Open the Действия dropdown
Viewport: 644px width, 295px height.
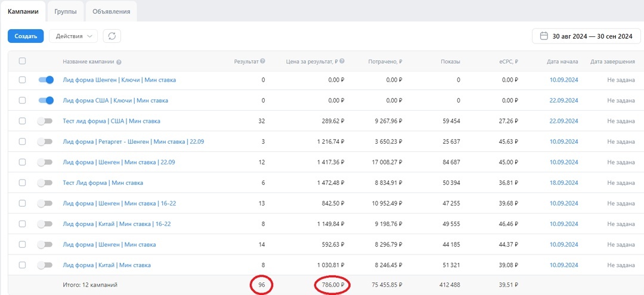[73, 36]
